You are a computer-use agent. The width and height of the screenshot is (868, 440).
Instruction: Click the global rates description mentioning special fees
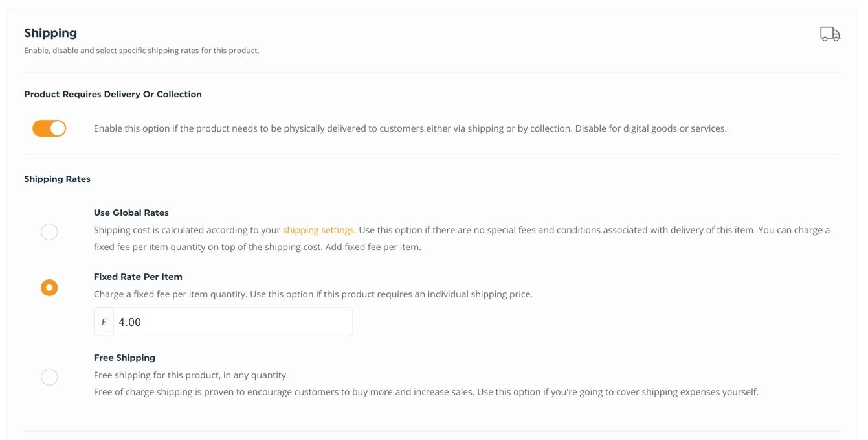[462, 238]
